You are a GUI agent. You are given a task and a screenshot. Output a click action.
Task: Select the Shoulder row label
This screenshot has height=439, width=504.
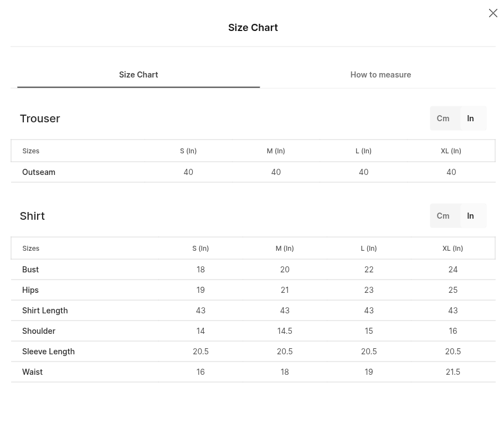tap(39, 331)
